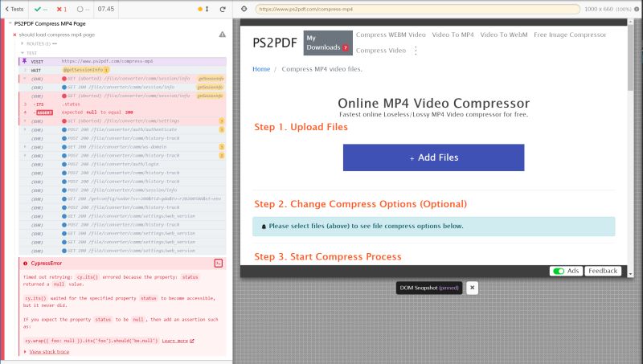The width and height of the screenshot is (643, 364).
Task: Select the GET aborted /comm/settings request row
Action: click(122, 121)
